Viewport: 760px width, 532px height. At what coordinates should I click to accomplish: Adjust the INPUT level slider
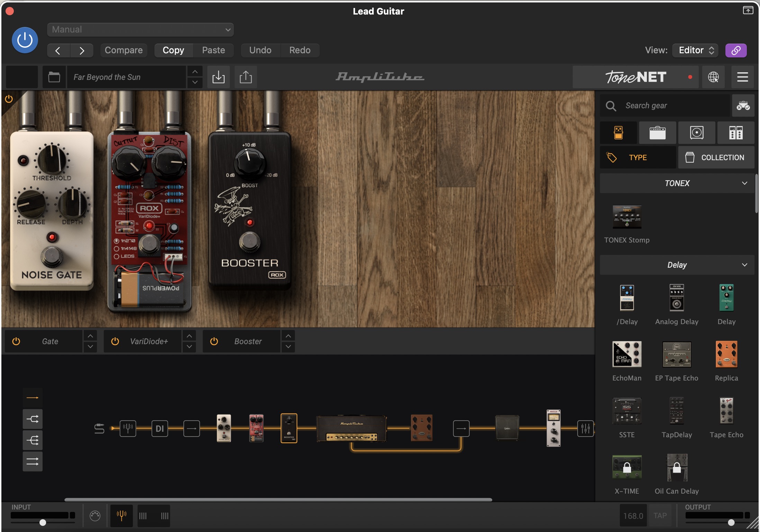[43, 522]
